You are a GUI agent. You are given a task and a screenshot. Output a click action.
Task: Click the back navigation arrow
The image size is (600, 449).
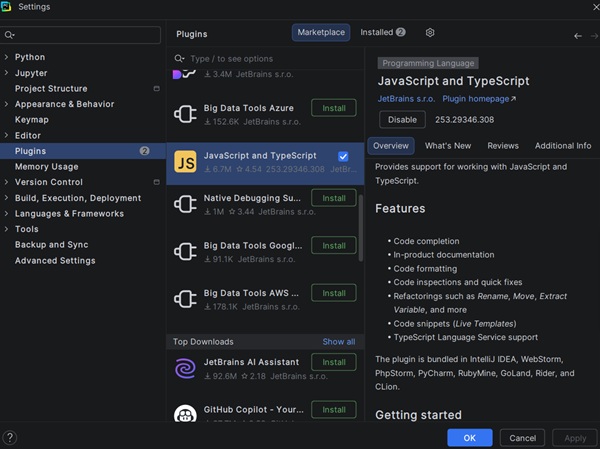click(578, 35)
